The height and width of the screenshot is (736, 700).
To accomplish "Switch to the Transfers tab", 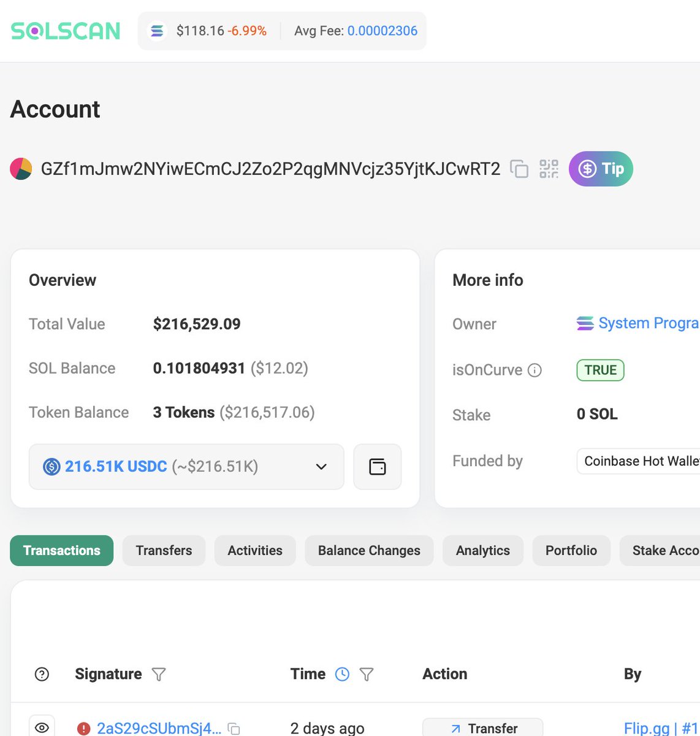I will [x=164, y=551].
